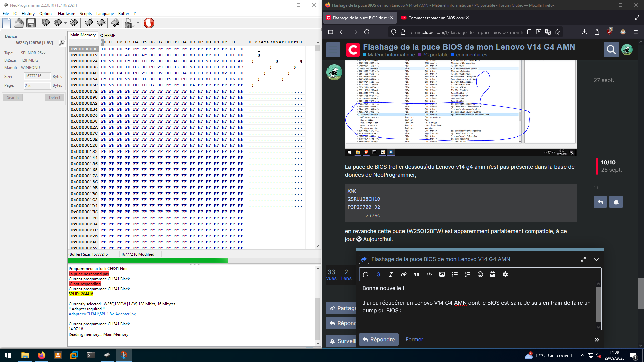This screenshot has height=362, width=644.
Task: Click the green read progress bar
Action: (148, 261)
